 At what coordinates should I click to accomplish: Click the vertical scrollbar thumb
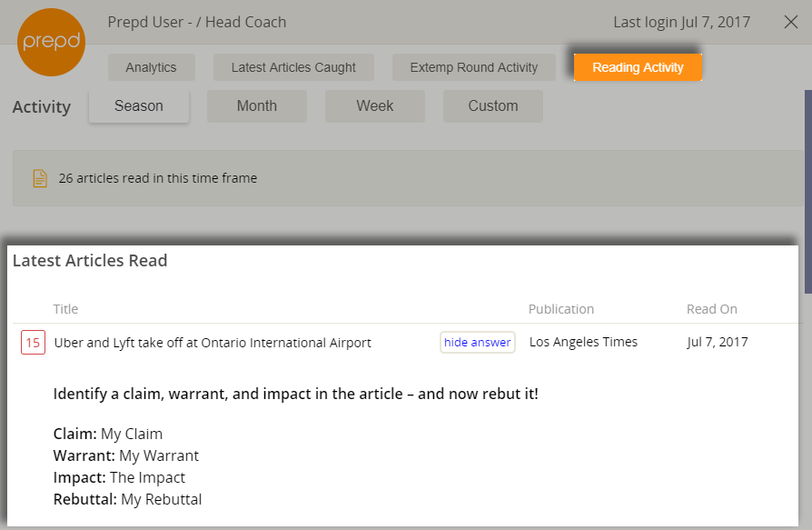coord(808,192)
